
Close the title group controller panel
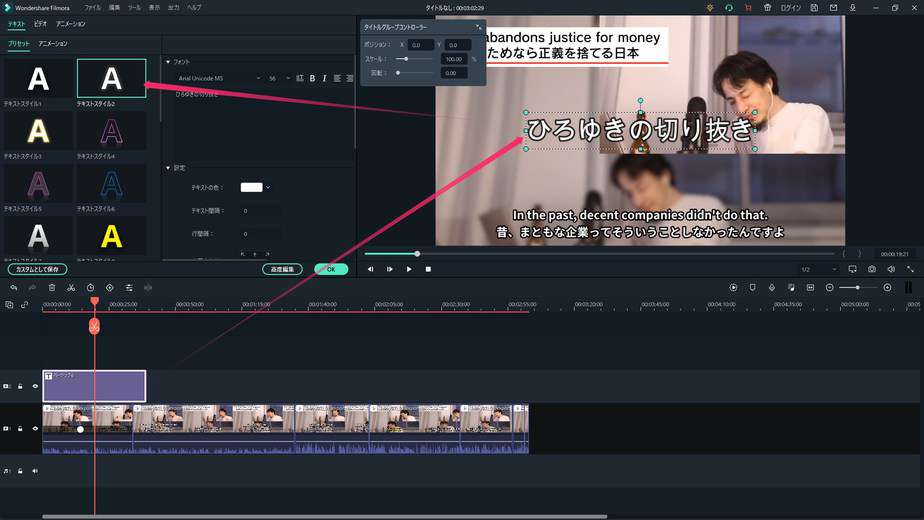click(x=478, y=27)
